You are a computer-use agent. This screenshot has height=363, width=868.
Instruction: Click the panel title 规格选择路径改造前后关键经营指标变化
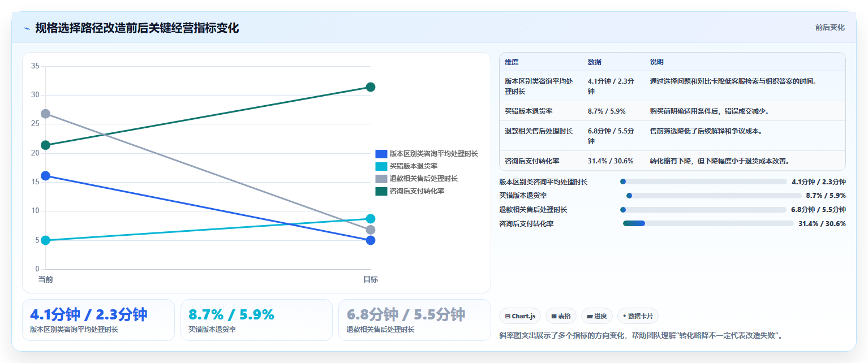coord(137,28)
